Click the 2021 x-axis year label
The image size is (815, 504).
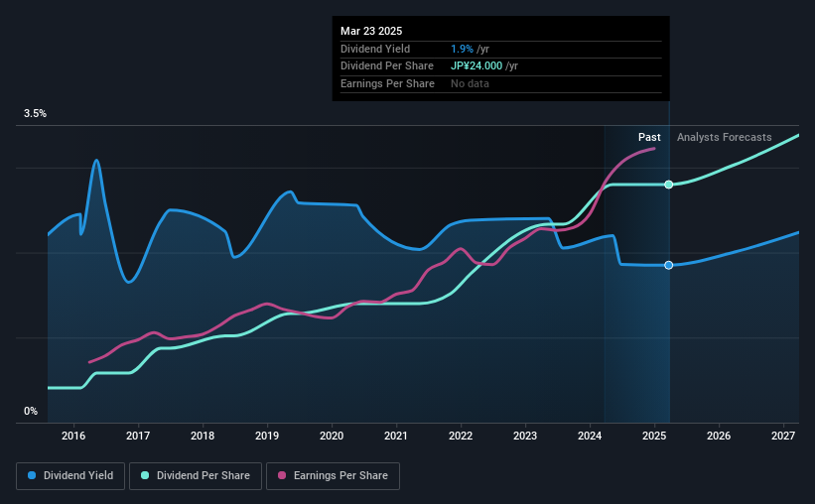point(396,436)
